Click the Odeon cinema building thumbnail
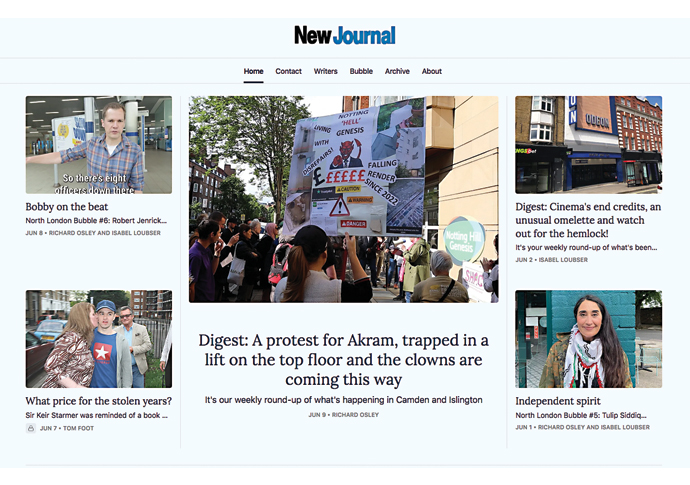Screen dimensions: 690x485 pyautogui.click(x=588, y=144)
